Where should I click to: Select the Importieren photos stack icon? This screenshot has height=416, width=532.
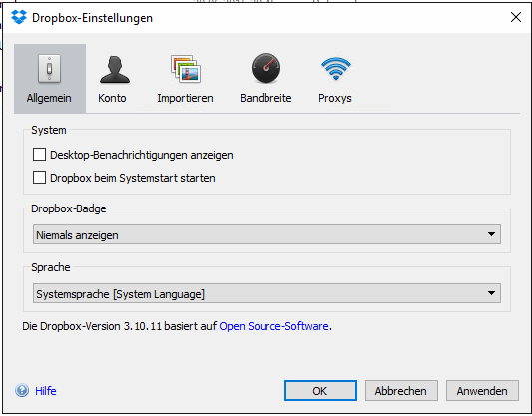point(186,69)
